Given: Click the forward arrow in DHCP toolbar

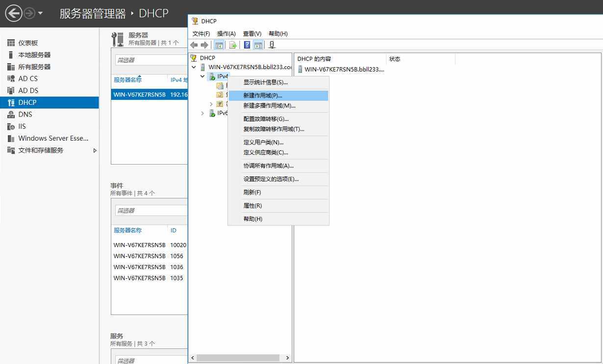Looking at the screenshot, I should (204, 45).
